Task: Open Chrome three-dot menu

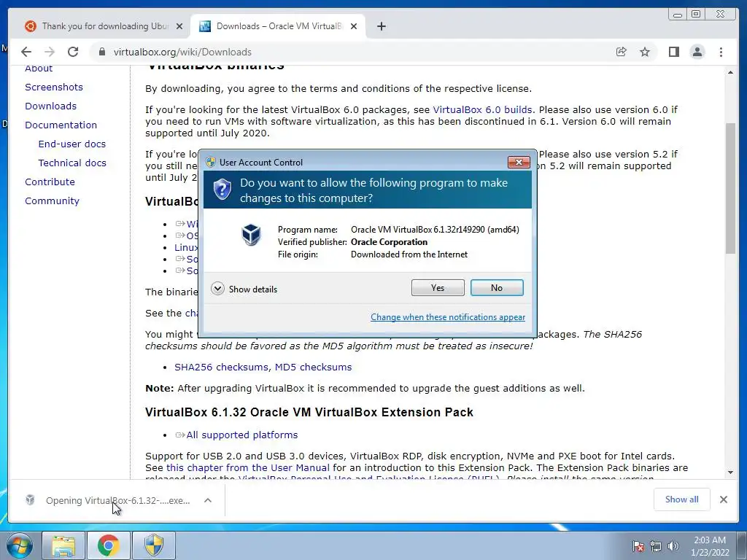Action: click(x=721, y=52)
